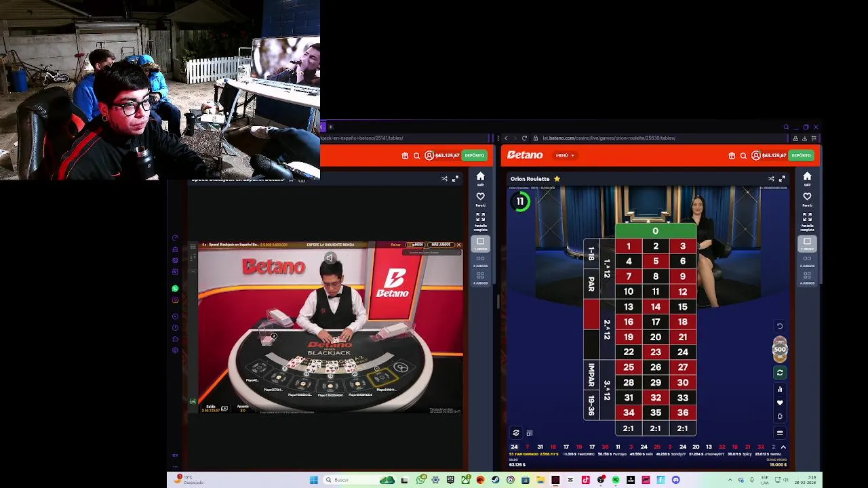
Task: Go back in the roulette browser window
Action: (x=506, y=138)
